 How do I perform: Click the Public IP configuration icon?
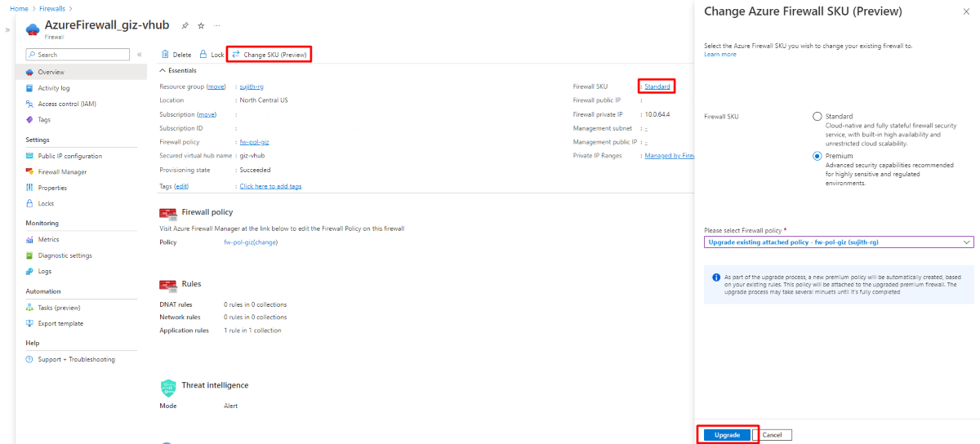[30, 156]
